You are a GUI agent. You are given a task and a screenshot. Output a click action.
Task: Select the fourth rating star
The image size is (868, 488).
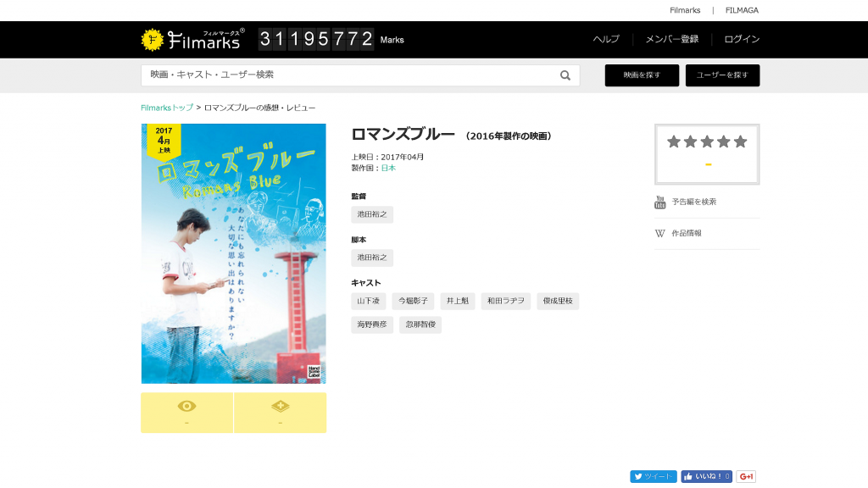pos(724,141)
